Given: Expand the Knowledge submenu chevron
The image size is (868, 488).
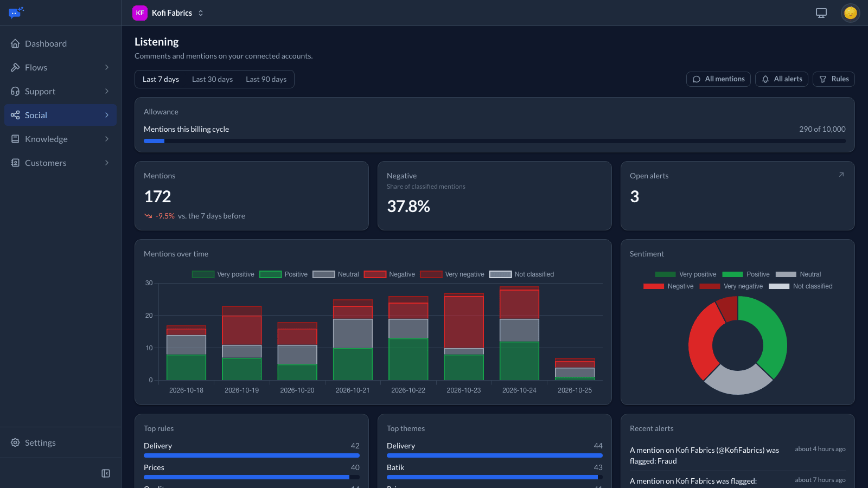Looking at the screenshot, I should point(107,139).
